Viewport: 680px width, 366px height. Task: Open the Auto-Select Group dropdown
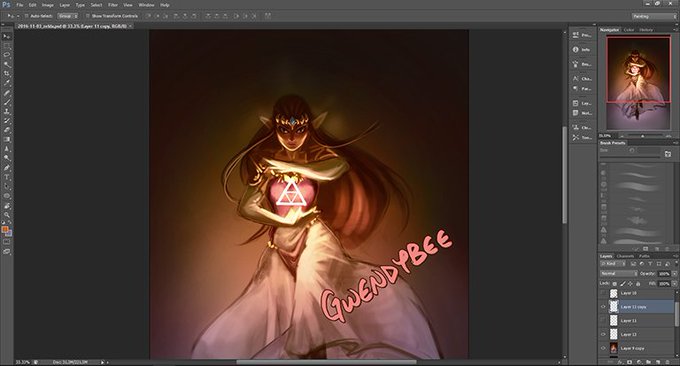click(68, 16)
